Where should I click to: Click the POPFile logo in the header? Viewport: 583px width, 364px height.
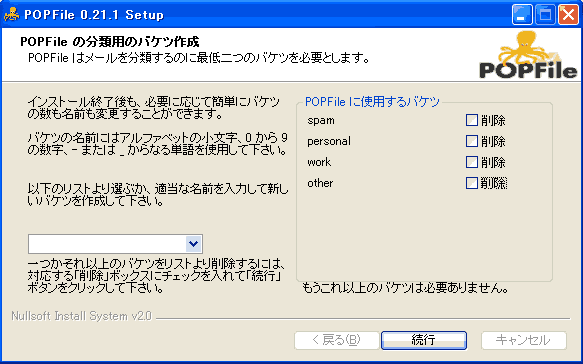click(528, 55)
